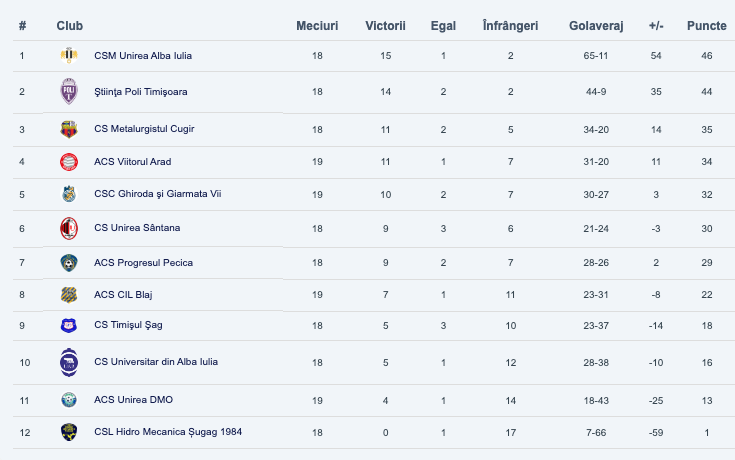Open the ACS Unirea DMO team link
Screen dimensions: 735x460
(x=133, y=400)
